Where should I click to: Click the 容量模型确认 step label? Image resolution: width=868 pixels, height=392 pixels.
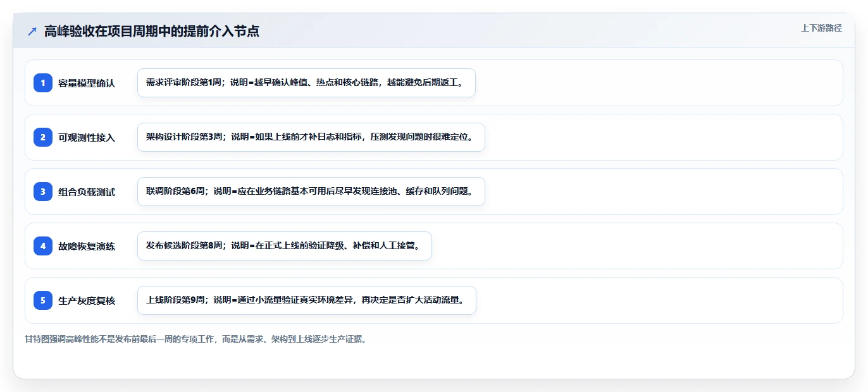tap(87, 83)
